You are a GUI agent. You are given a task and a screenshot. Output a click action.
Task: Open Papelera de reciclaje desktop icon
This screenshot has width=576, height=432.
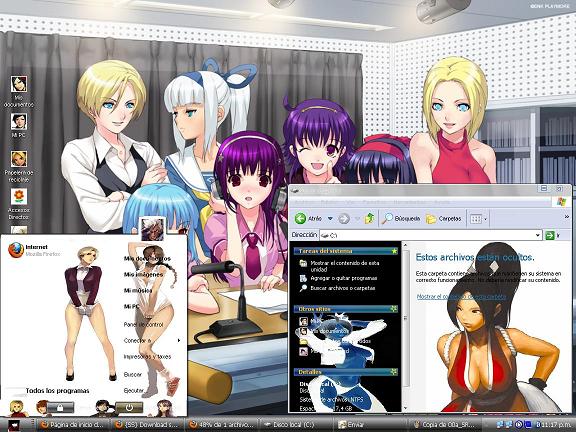(18, 166)
